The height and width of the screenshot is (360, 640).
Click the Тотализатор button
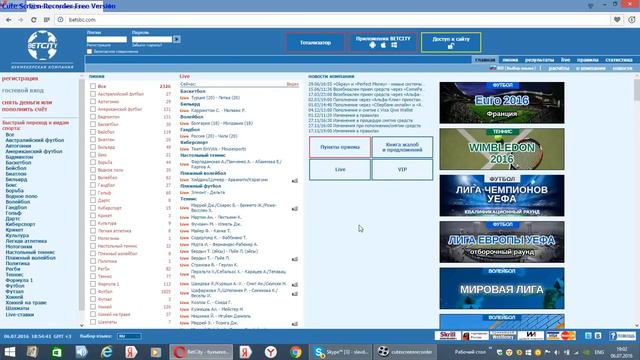(x=315, y=42)
